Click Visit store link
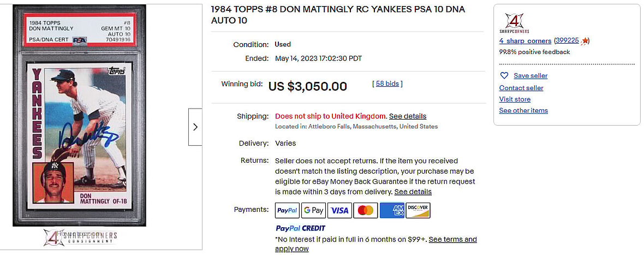 tap(515, 99)
